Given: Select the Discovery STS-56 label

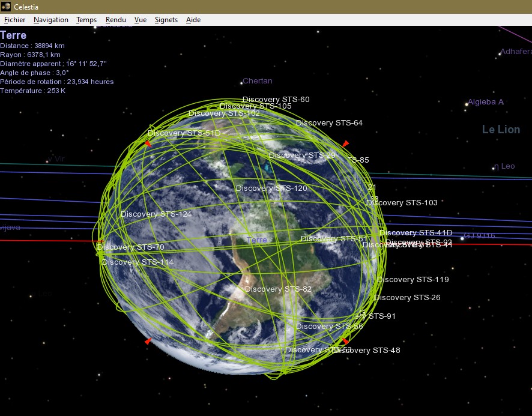Looking at the screenshot, I should click(329, 327).
